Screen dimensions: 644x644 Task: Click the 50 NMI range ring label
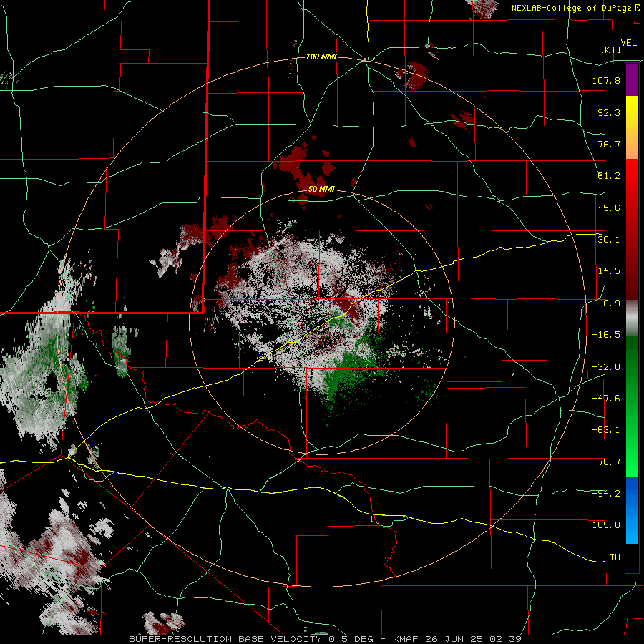tap(321, 190)
